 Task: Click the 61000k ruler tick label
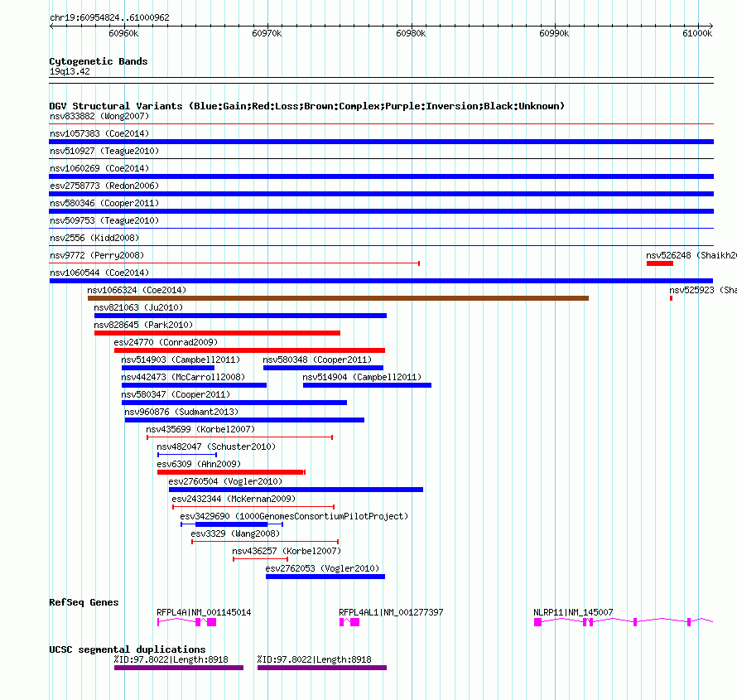(x=697, y=33)
